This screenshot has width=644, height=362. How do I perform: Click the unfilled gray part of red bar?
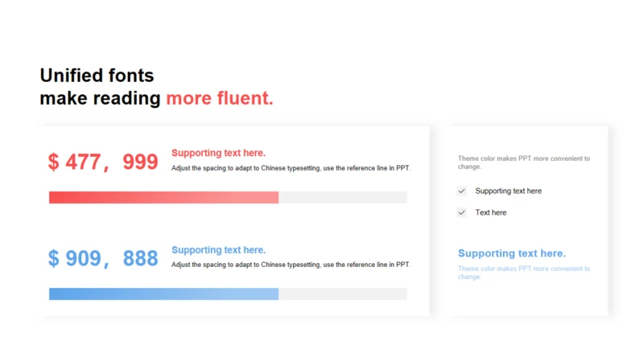pos(343,197)
